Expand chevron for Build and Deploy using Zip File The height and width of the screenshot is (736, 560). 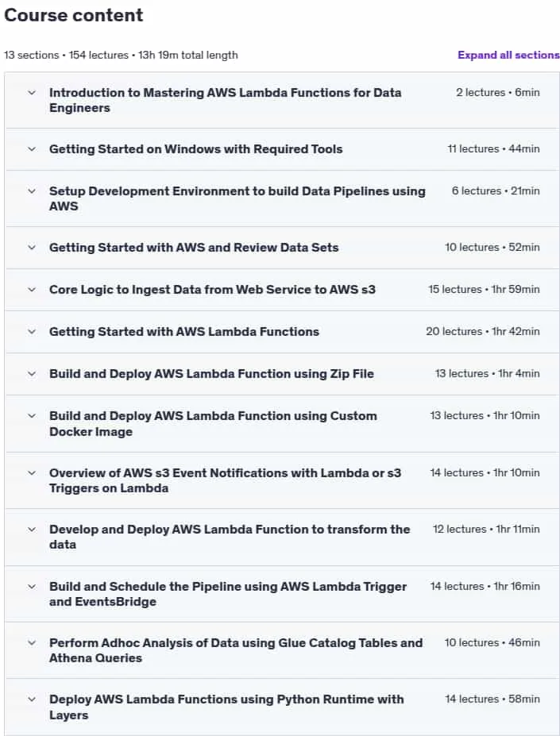32,374
